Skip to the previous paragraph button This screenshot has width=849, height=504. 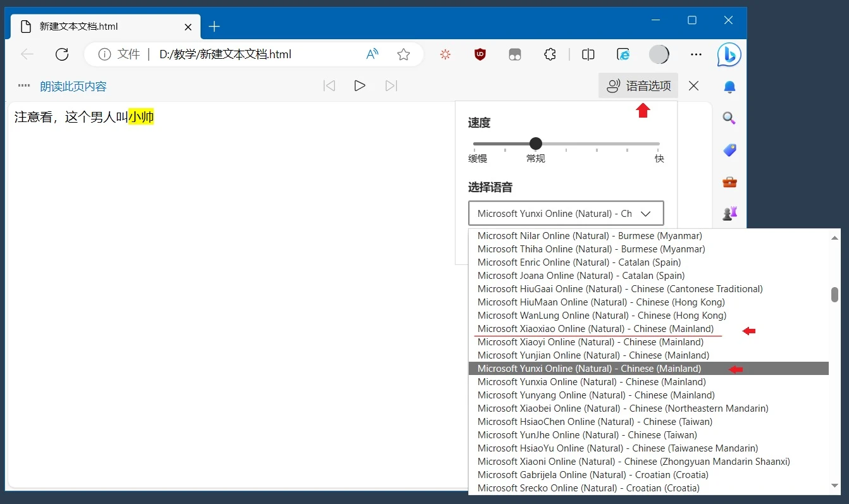coord(329,86)
